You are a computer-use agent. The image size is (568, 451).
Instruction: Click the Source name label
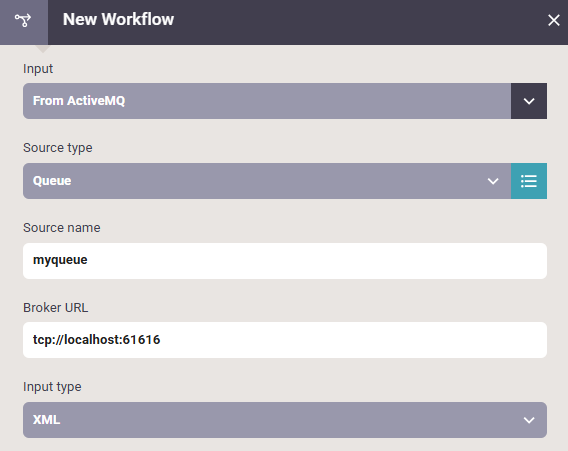click(x=62, y=228)
